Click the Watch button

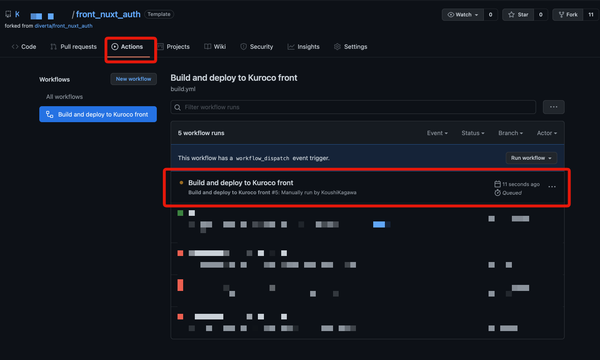(463, 15)
